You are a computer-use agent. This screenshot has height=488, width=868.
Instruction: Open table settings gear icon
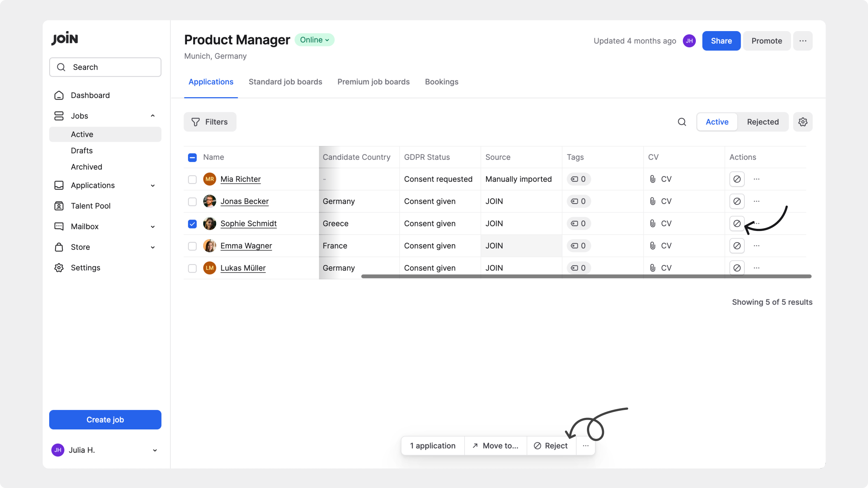point(803,122)
